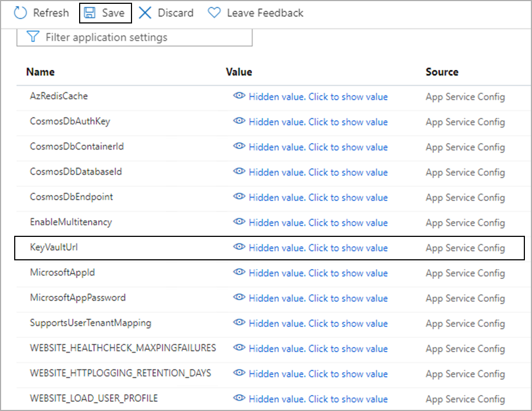Click the Source column header
The image size is (532, 411).
click(x=442, y=72)
